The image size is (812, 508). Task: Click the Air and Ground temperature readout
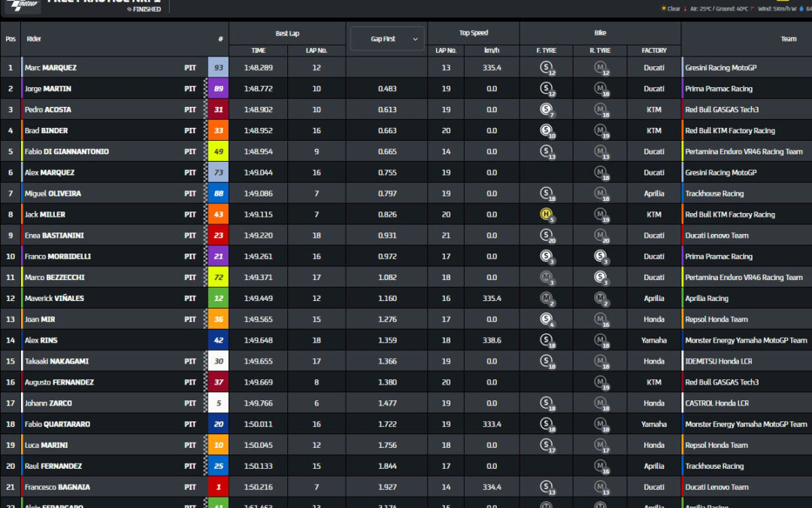(719, 9)
